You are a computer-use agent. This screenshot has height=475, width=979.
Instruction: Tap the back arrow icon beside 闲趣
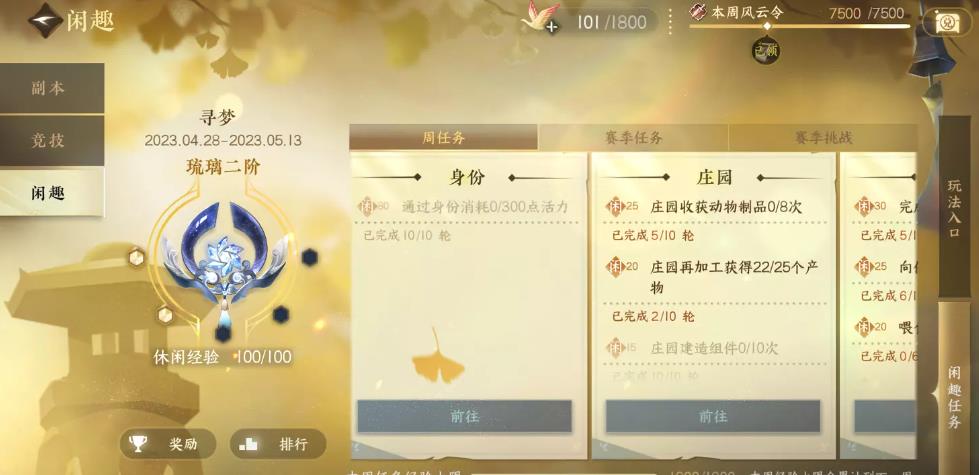coord(45,20)
